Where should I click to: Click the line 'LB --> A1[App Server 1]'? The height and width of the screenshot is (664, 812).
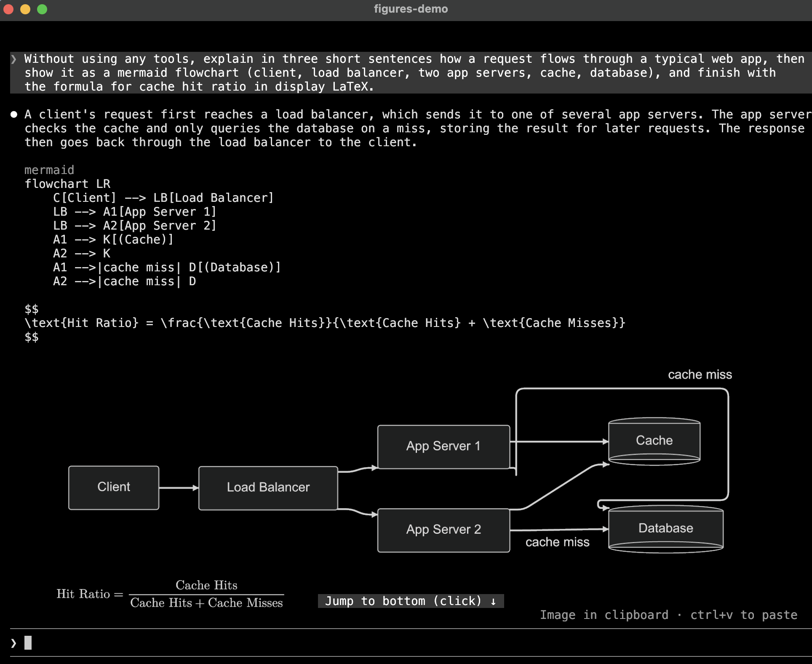coord(135,212)
